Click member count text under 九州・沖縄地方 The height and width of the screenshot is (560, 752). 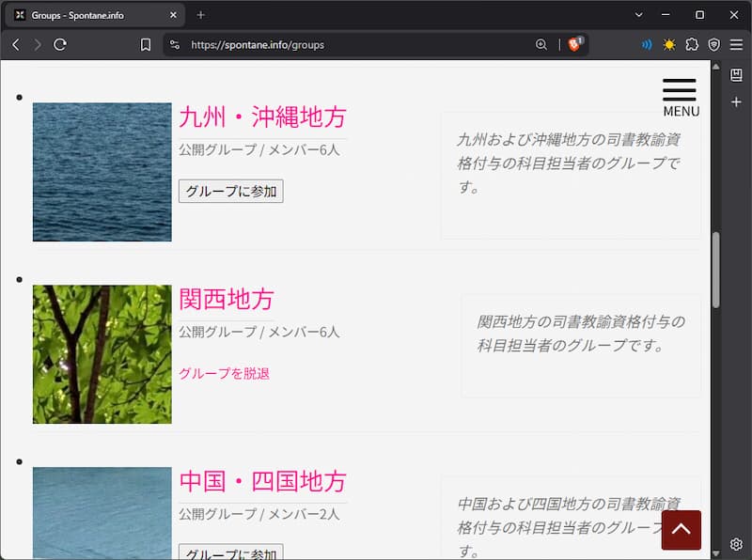259,149
